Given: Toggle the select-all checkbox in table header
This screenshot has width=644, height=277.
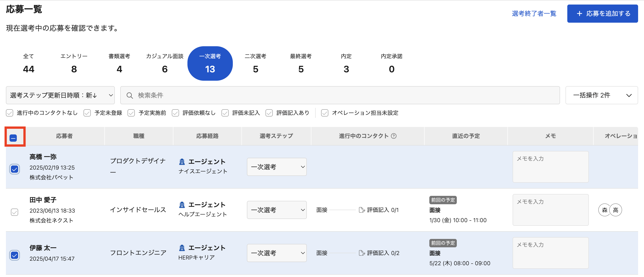Looking at the screenshot, I should point(13,138).
